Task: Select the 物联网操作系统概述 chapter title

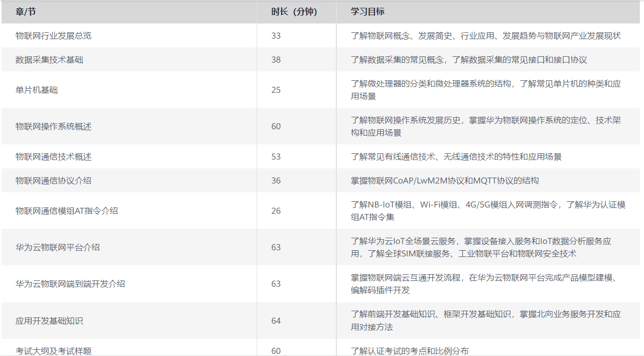Action: tap(54, 127)
